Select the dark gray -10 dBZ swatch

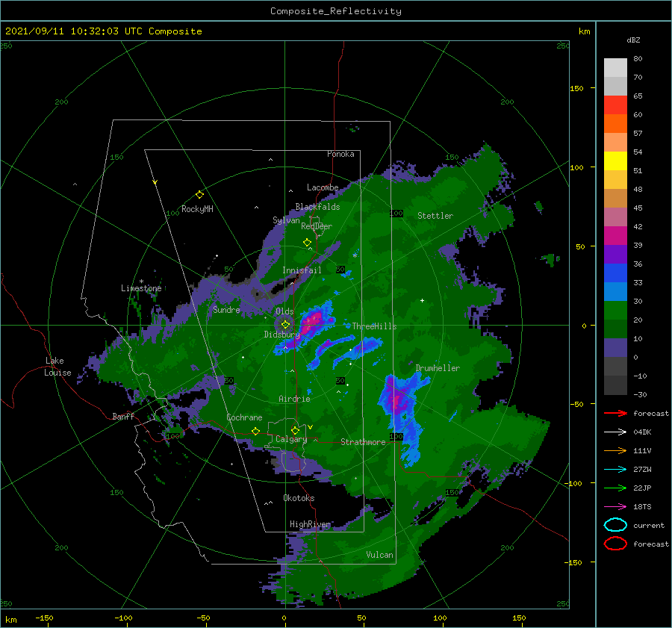coord(615,385)
